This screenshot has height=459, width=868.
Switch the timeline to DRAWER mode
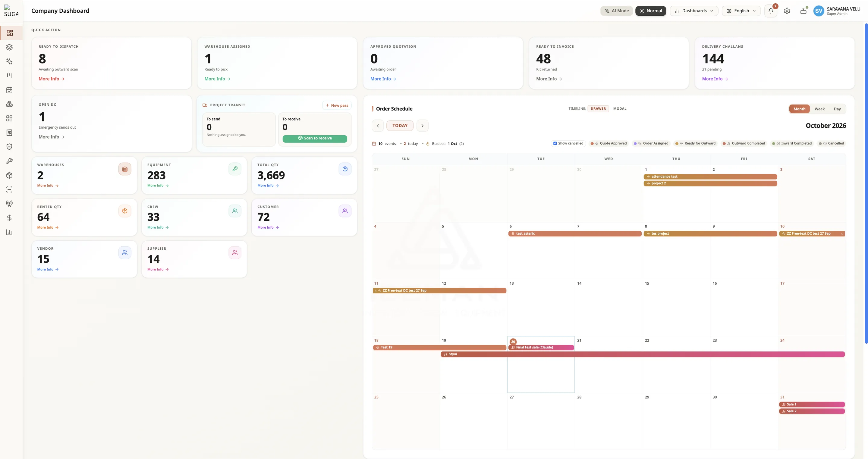(598, 108)
